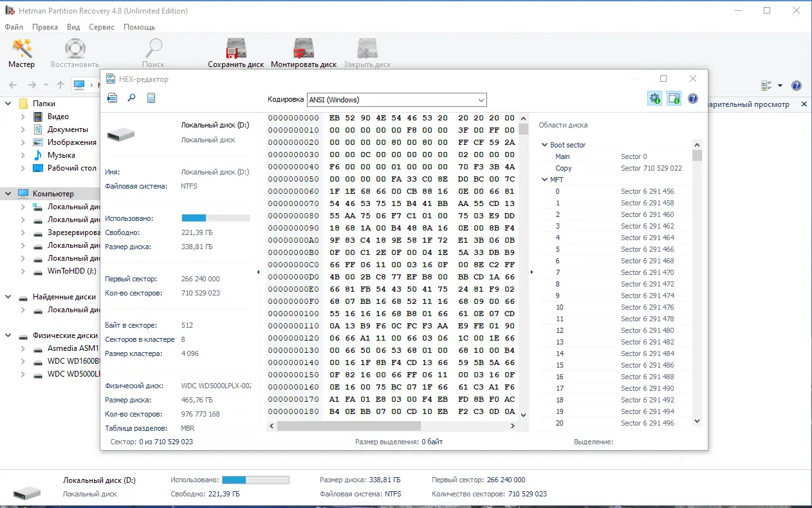The image size is (812, 508).
Task: Click the help icon in HEX editor window
Action: (693, 99)
